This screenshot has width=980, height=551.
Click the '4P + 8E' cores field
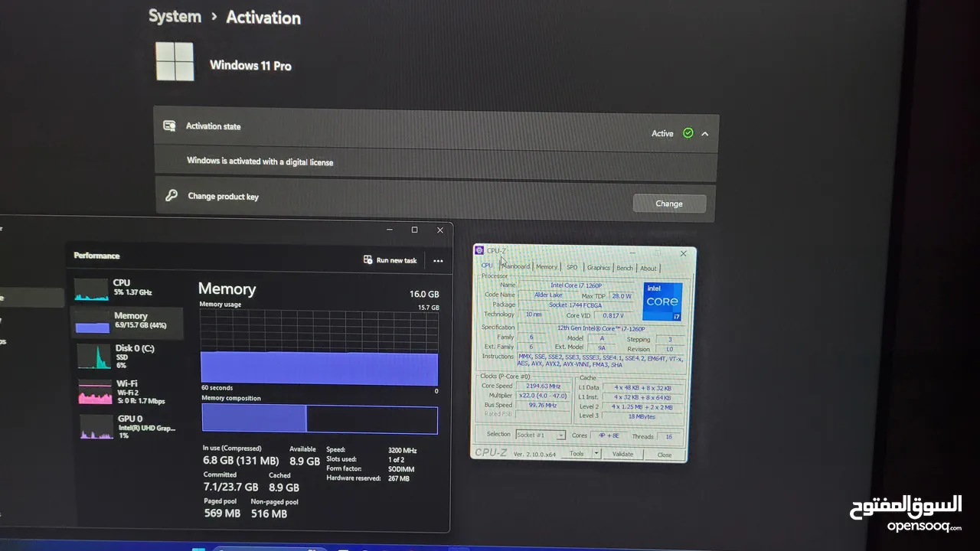609,435
